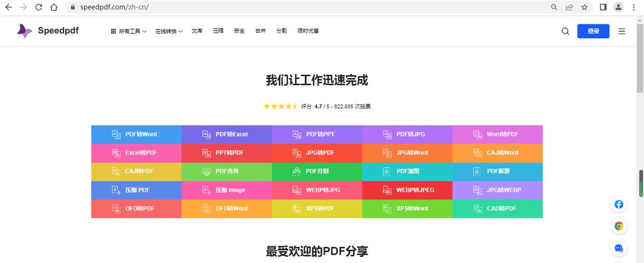Screen dimensions: 644x263
Task: Click the Speedpdf brand name text
Action: tap(58, 31)
